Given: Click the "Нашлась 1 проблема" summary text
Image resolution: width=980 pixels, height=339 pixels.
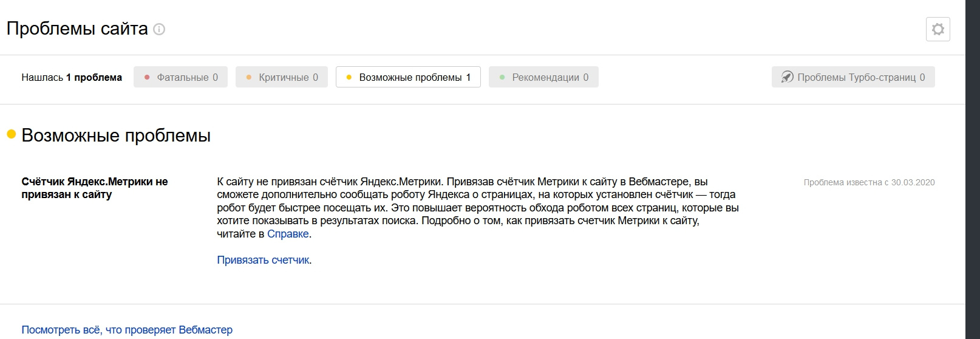Looking at the screenshot, I should pyautogui.click(x=72, y=77).
